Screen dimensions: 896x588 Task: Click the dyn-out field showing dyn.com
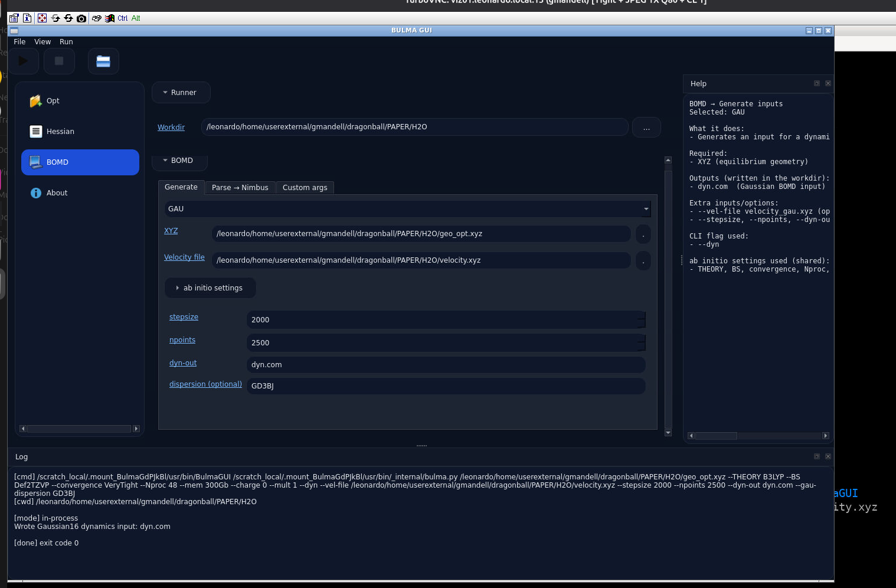click(446, 365)
